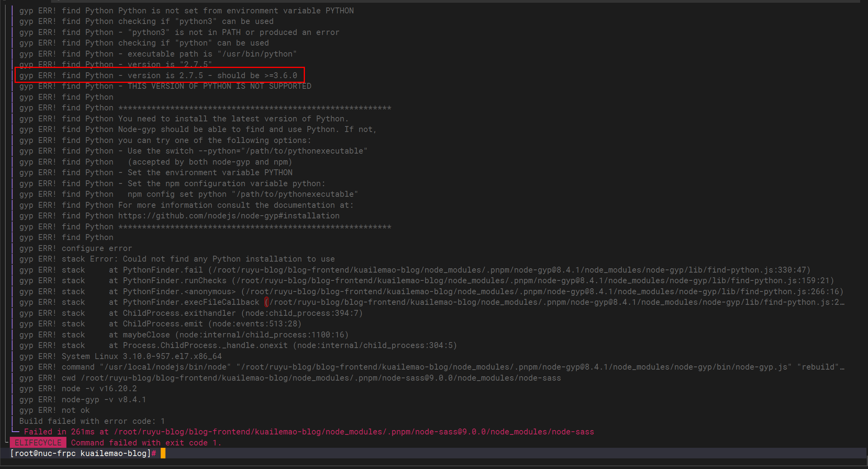Click the line 'executable path is "/usr/bin/python"'

pyautogui.click(x=158, y=54)
